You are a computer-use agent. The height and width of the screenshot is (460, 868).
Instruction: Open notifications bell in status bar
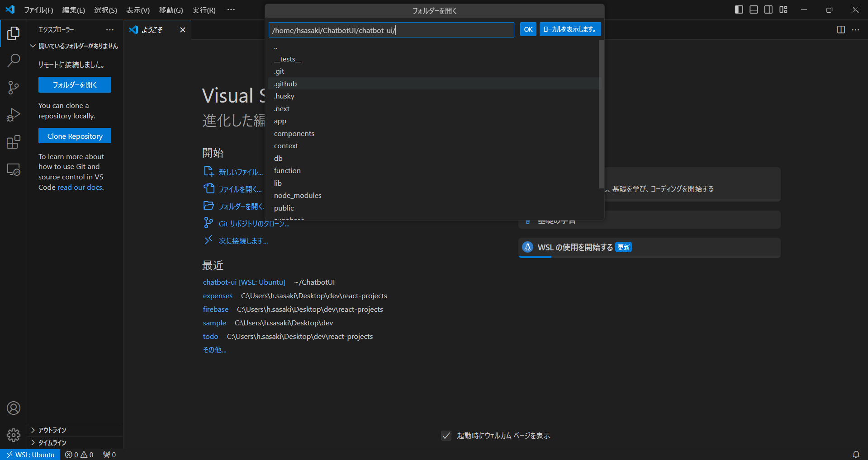856,455
